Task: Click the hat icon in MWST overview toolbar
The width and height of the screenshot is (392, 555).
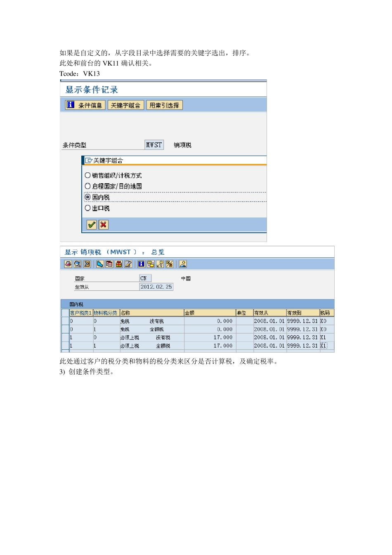Action: [68, 264]
